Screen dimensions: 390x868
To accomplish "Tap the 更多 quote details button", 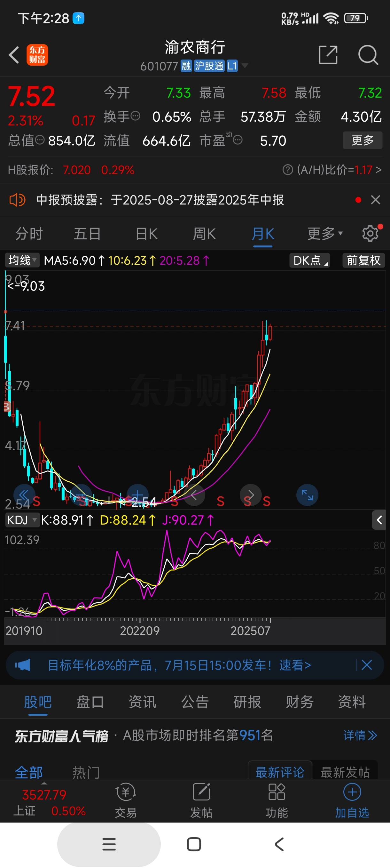I will pos(363,140).
